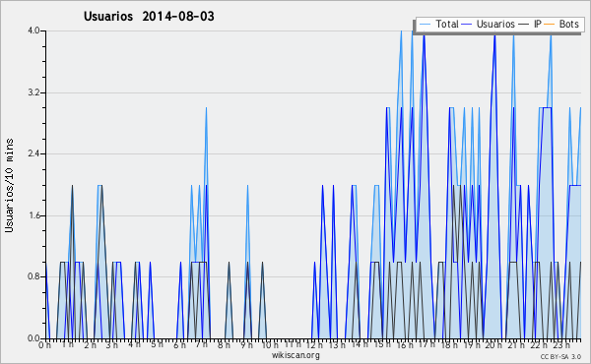Image resolution: width=591 pixels, height=364 pixels.
Task: Select the 'IP' legend entry
Action: (537, 24)
